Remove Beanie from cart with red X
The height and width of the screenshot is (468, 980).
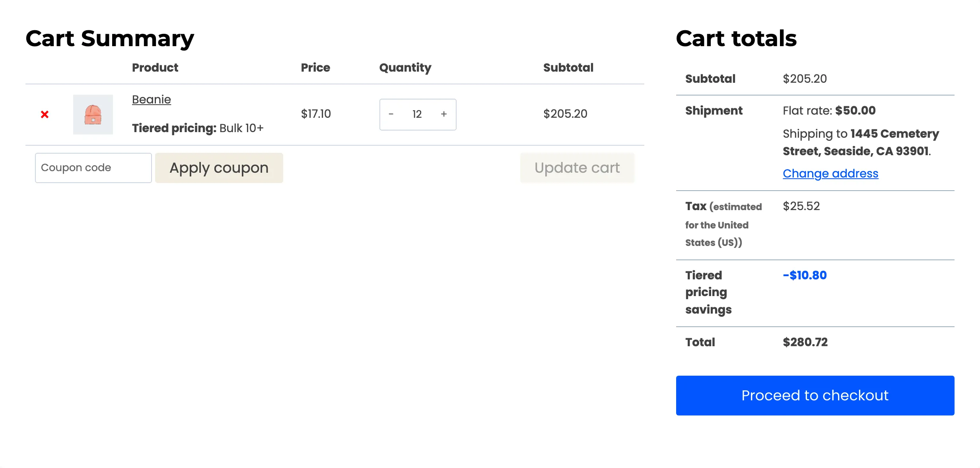45,115
